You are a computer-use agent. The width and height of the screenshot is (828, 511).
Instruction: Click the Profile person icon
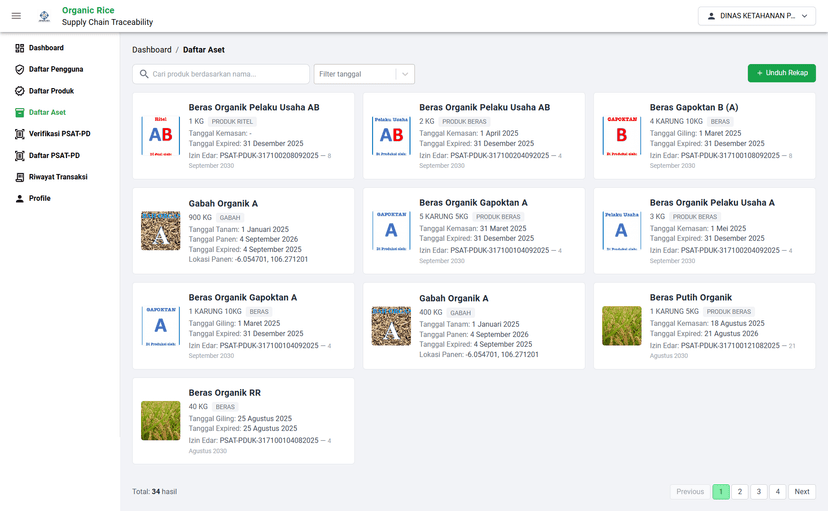(x=19, y=199)
